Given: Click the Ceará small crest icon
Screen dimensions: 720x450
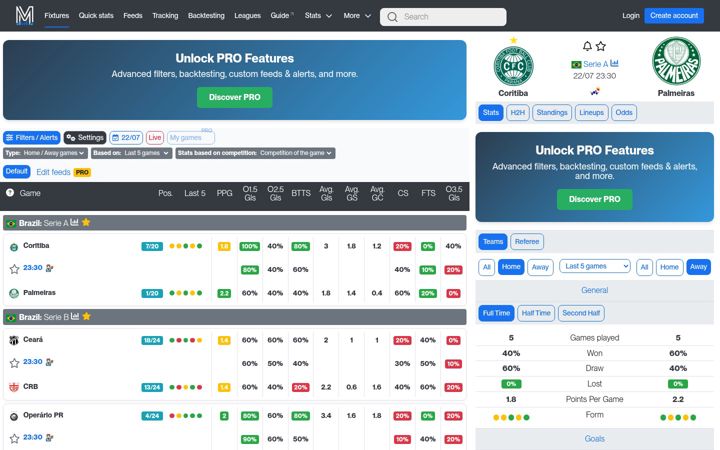Looking at the screenshot, I should [x=14, y=340].
